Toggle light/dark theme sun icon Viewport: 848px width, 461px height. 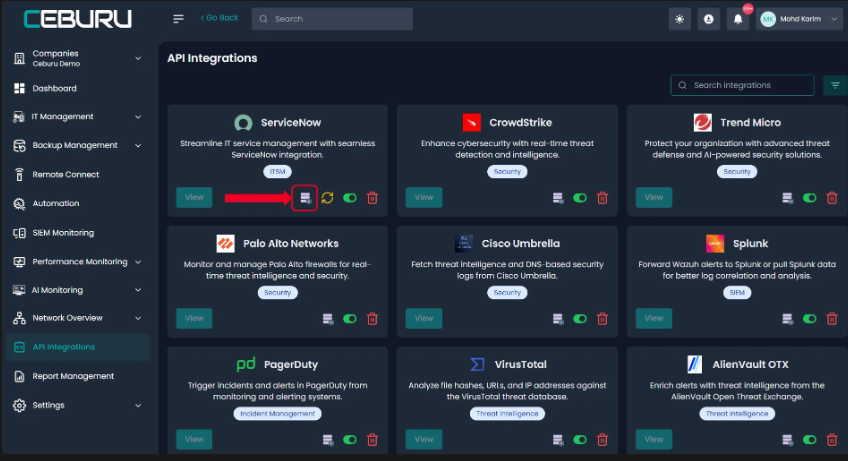(679, 19)
